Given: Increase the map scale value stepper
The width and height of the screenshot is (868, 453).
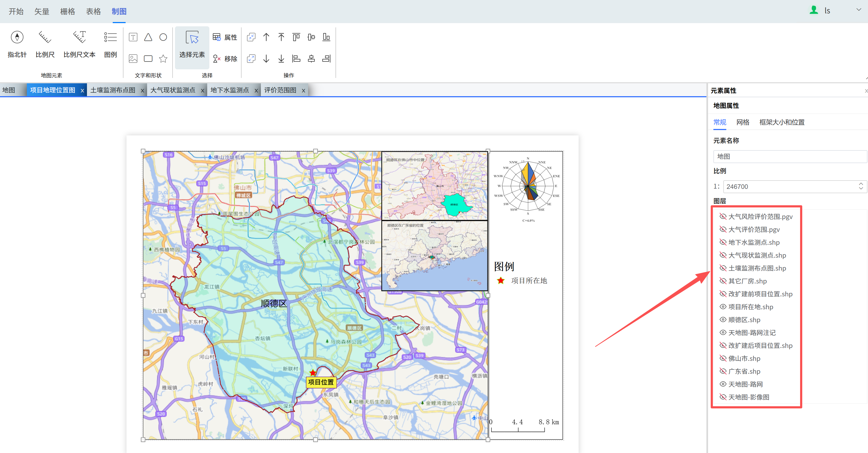Looking at the screenshot, I should pos(860,184).
